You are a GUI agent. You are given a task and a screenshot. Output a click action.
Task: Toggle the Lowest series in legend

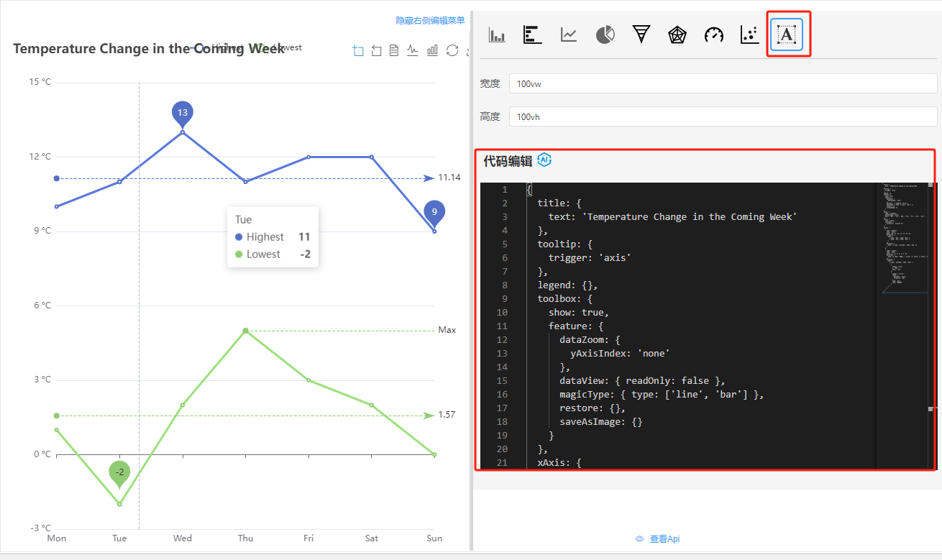(284, 47)
